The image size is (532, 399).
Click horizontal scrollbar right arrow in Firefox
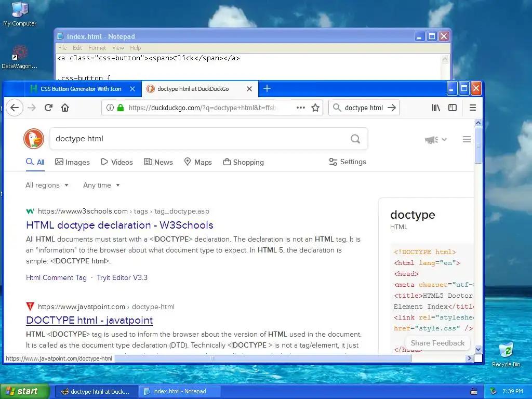470,358
